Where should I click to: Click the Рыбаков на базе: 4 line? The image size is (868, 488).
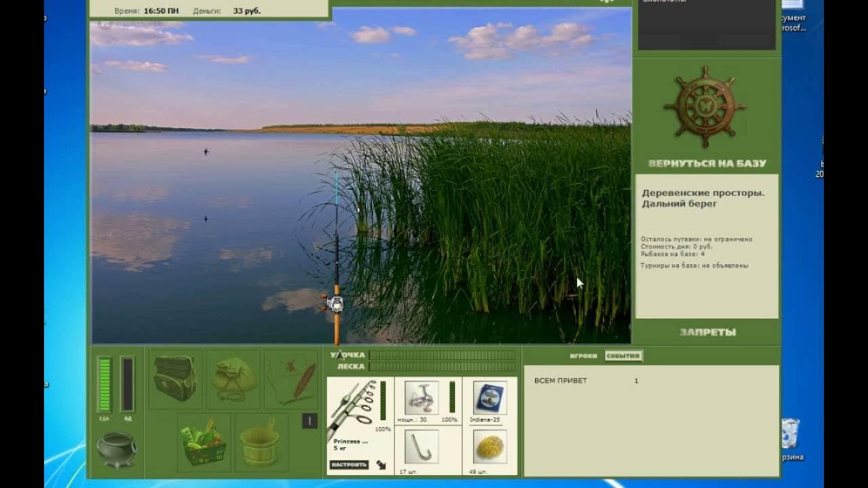click(673, 254)
